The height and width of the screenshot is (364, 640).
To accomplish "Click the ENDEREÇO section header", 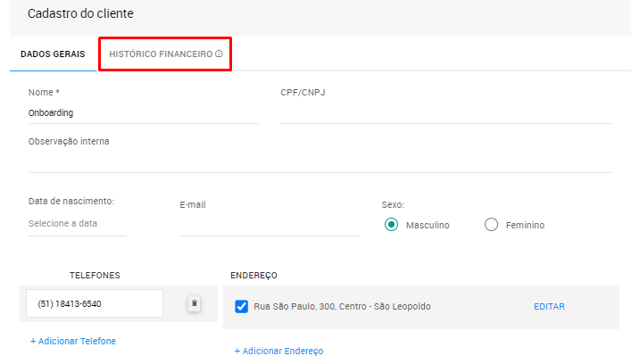I will pyautogui.click(x=254, y=276).
